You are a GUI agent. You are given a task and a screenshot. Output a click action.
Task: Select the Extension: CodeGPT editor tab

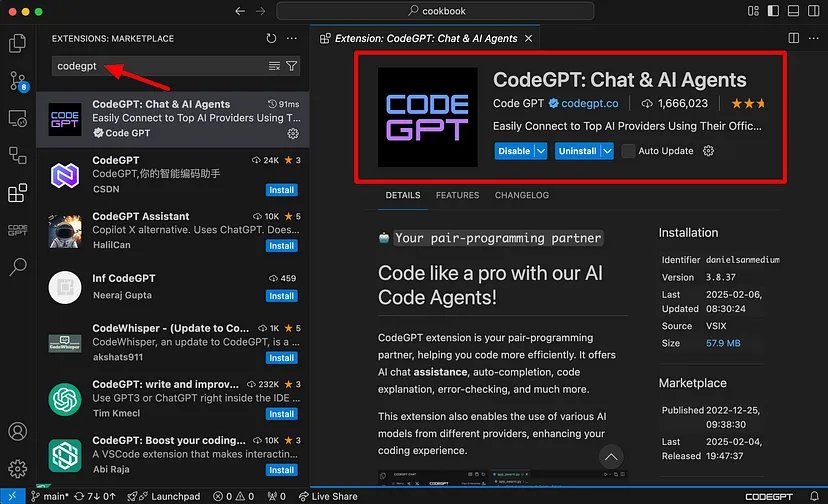pos(426,39)
